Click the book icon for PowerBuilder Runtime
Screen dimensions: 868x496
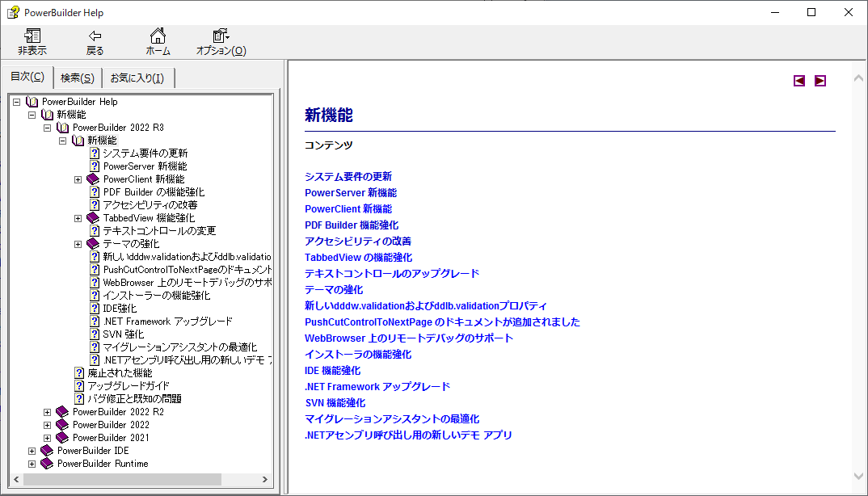(x=46, y=463)
